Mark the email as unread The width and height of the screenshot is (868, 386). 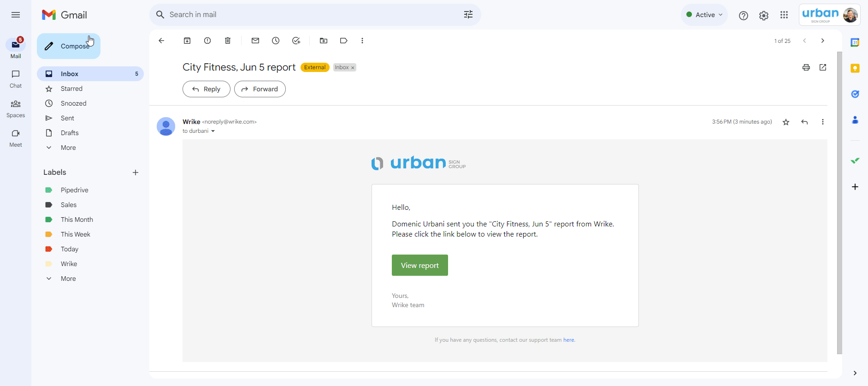pyautogui.click(x=255, y=41)
